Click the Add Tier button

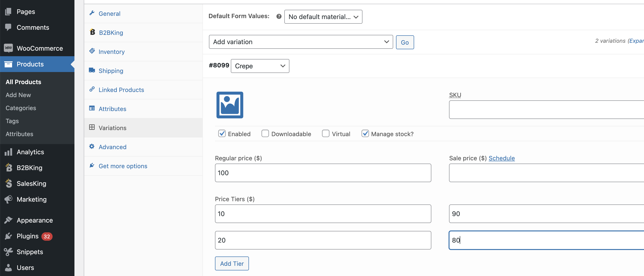232,263
